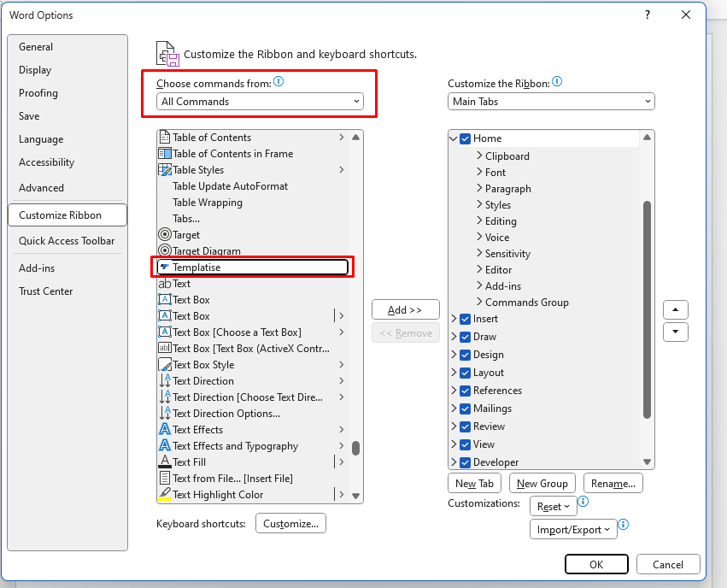Click the New Group button

(542, 483)
